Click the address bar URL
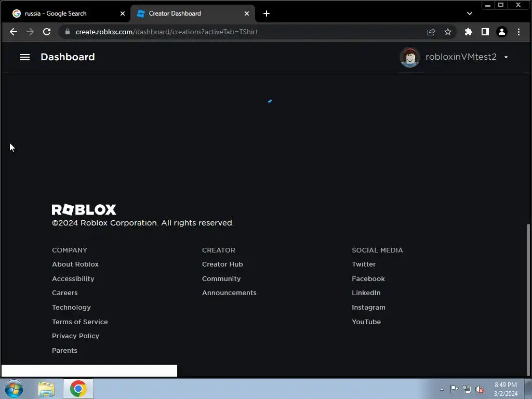The height and width of the screenshot is (399, 532). [167, 32]
